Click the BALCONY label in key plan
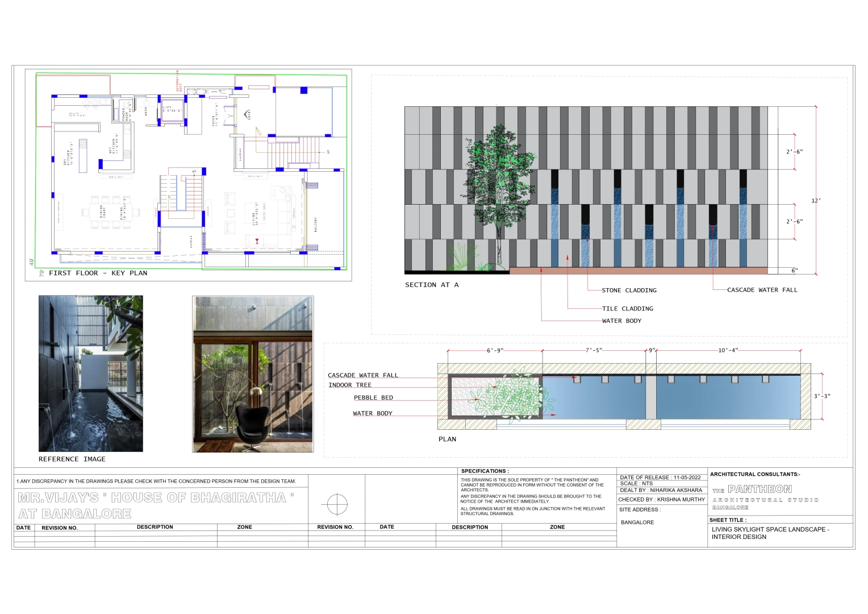The height and width of the screenshot is (614, 868). (316, 225)
